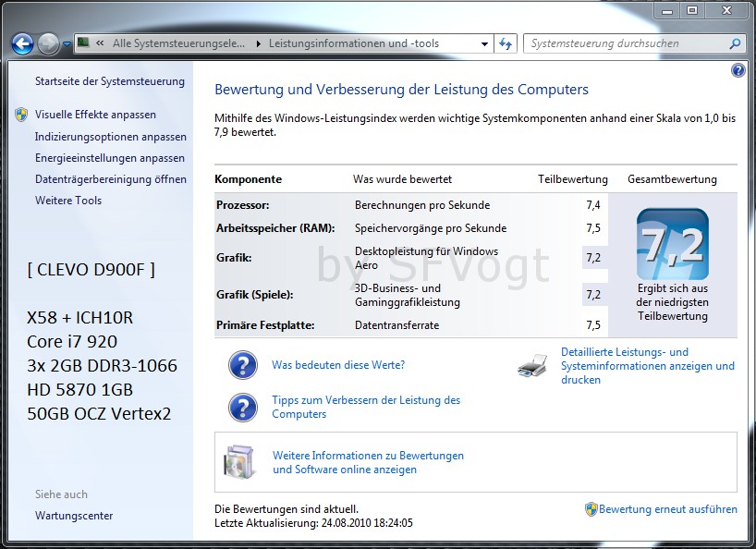Select the 'Prozessor:' row label
Viewport: 756px width, 549px height.
(x=243, y=205)
